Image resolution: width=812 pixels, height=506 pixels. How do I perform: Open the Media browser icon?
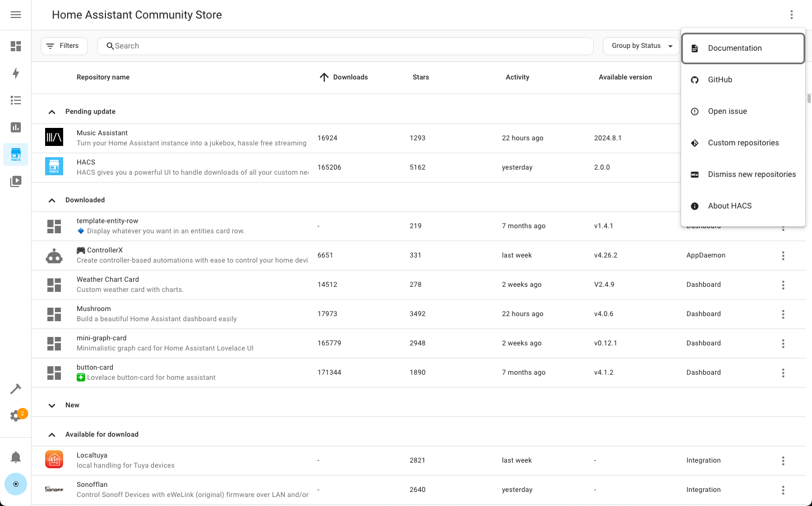pos(16,181)
